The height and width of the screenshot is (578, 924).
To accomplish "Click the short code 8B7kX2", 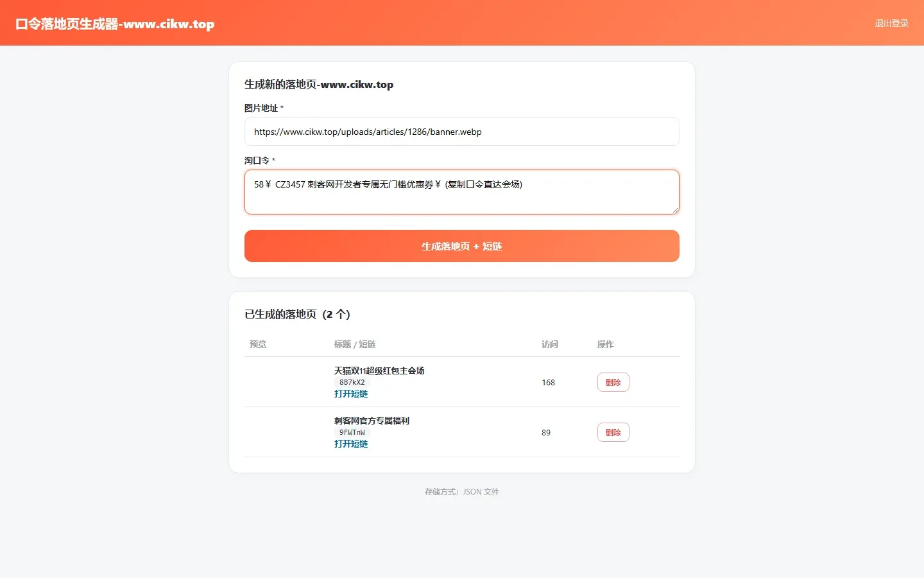I will (352, 382).
